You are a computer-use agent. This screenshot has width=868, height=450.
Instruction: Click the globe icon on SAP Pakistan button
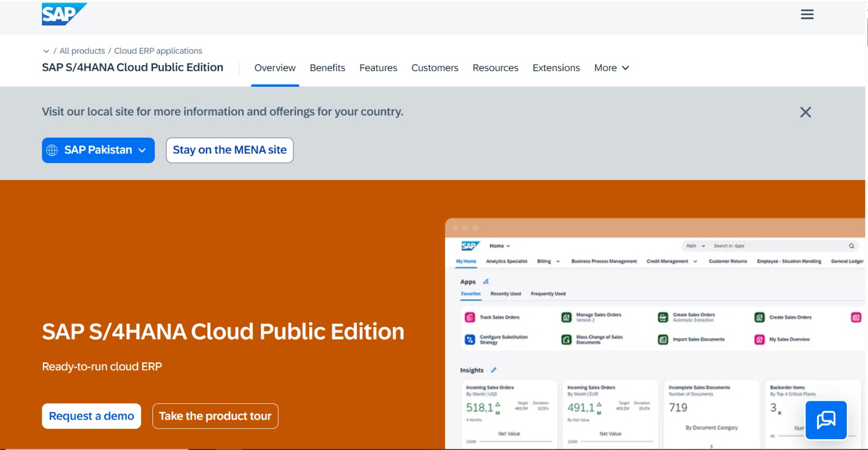pyautogui.click(x=52, y=150)
